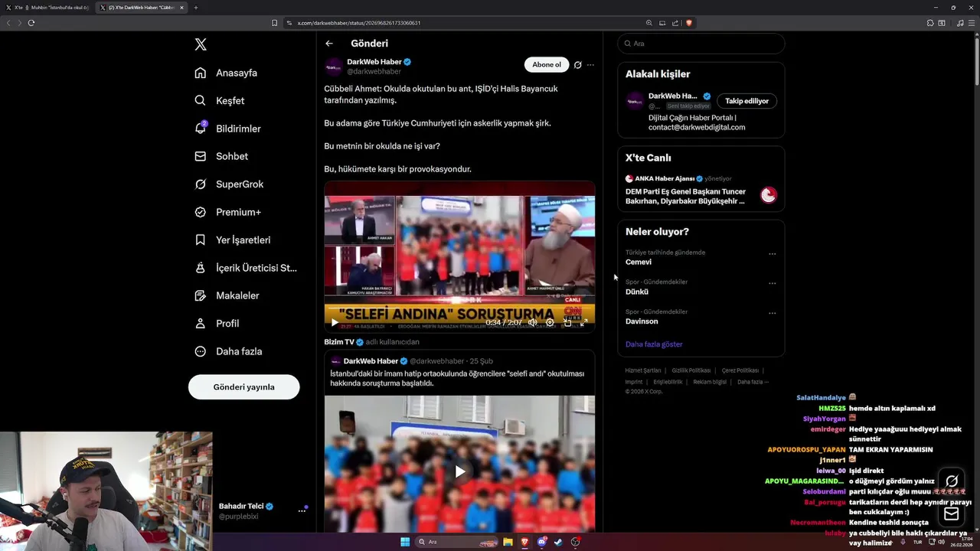Open the floating messages envelope button
The width and height of the screenshot is (980, 551).
click(x=952, y=514)
